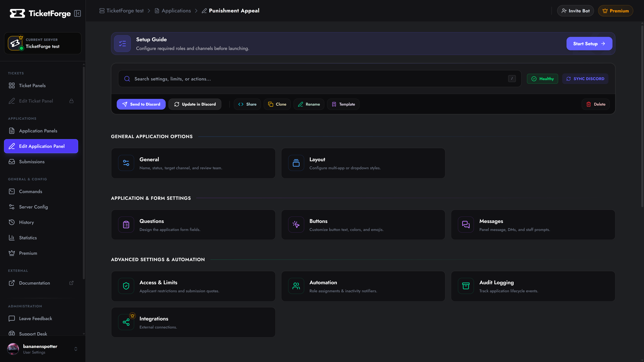Click the Buttons cursor-click icon
This screenshot has width=644, height=362.
(296, 225)
